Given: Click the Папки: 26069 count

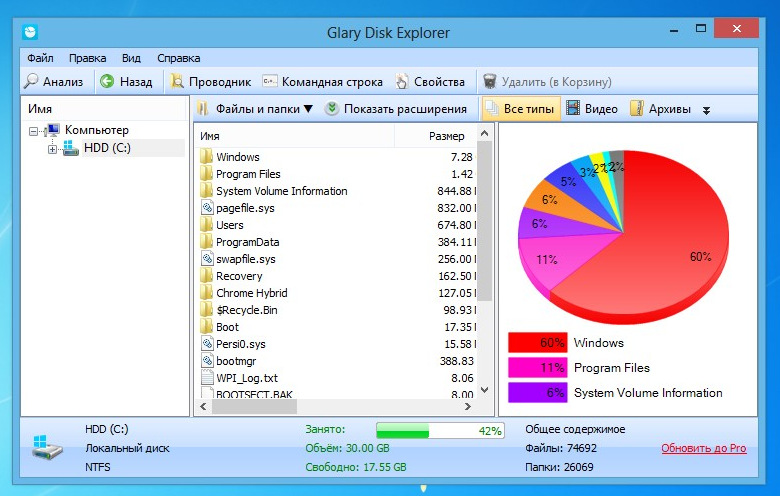Looking at the screenshot, I should pyautogui.click(x=559, y=467).
